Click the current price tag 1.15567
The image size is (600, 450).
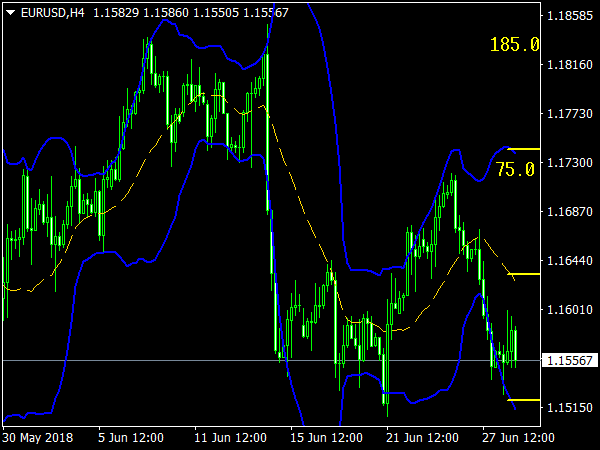coord(570,360)
